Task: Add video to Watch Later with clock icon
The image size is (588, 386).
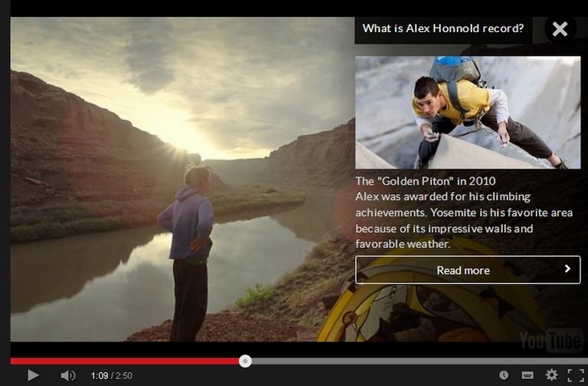Action: pos(504,375)
